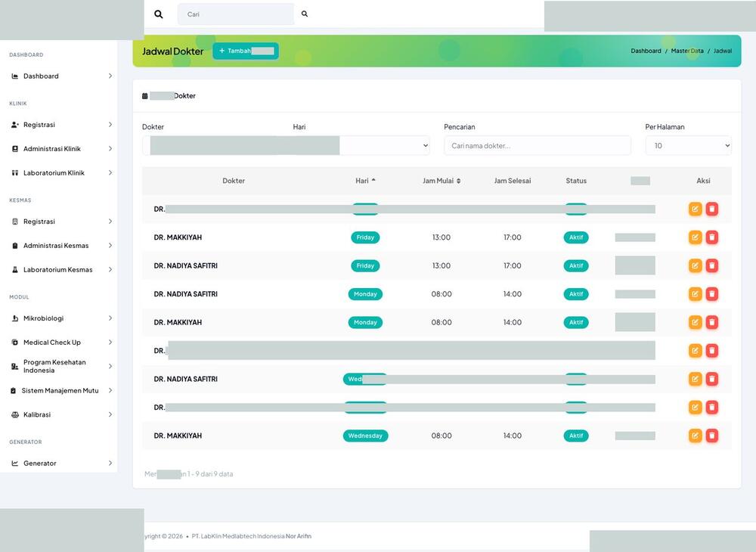Sort table by Hari column arrow

tap(373, 180)
